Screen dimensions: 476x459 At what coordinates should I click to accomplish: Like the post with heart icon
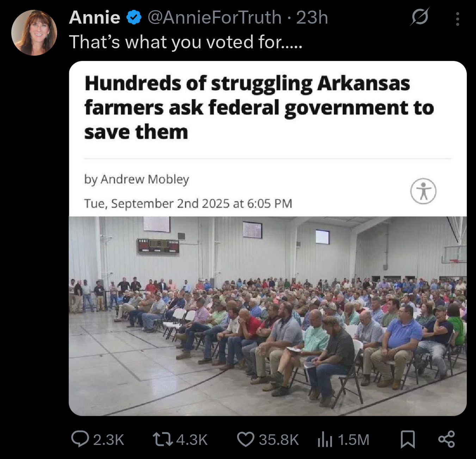tap(246, 440)
